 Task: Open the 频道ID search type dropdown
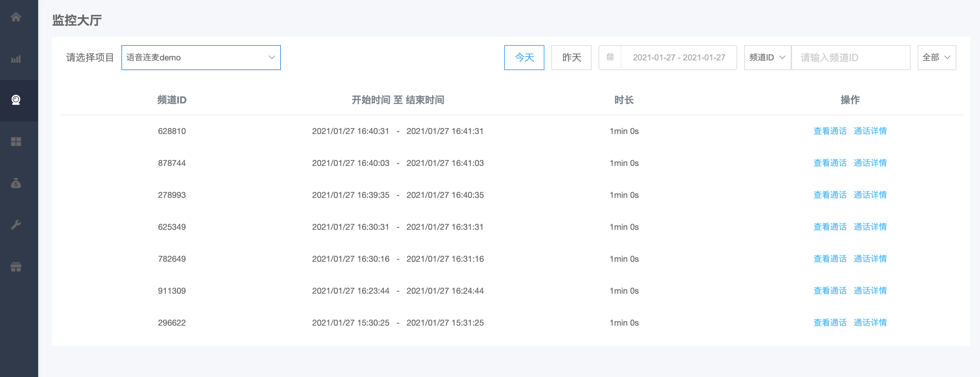[767, 58]
